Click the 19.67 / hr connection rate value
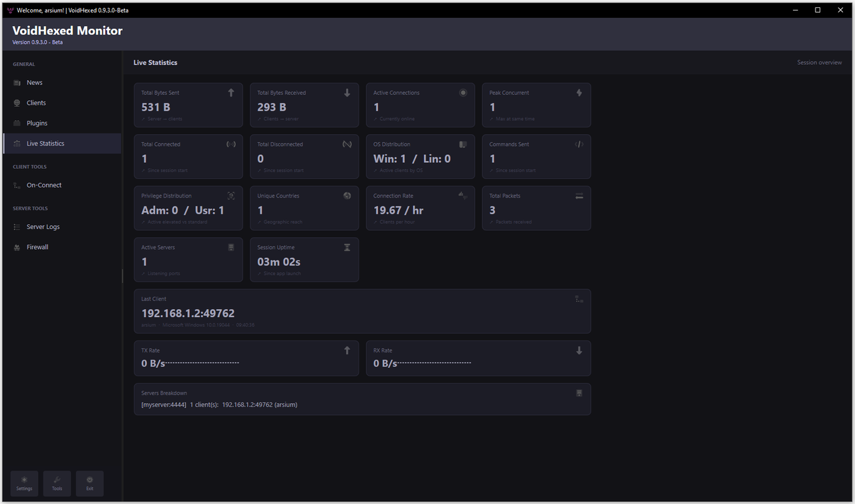Viewport: 855px width, 504px height. 398,210
